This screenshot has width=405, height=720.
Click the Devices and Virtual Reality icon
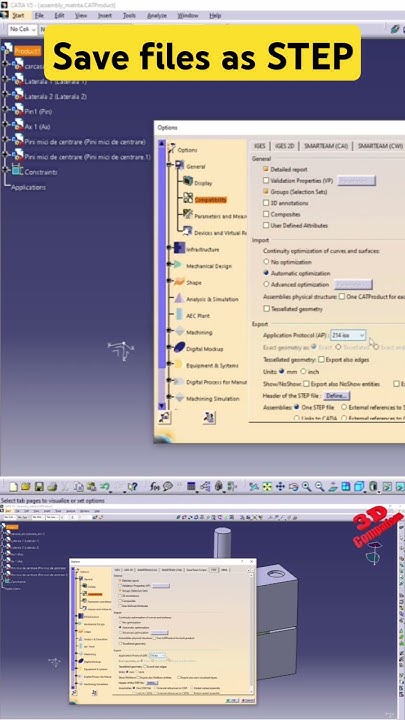[x=188, y=231]
